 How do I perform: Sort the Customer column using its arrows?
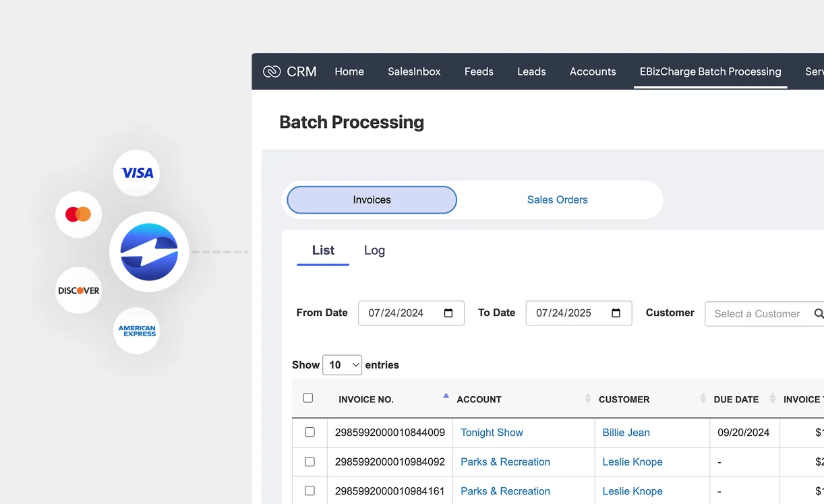coord(703,398)
